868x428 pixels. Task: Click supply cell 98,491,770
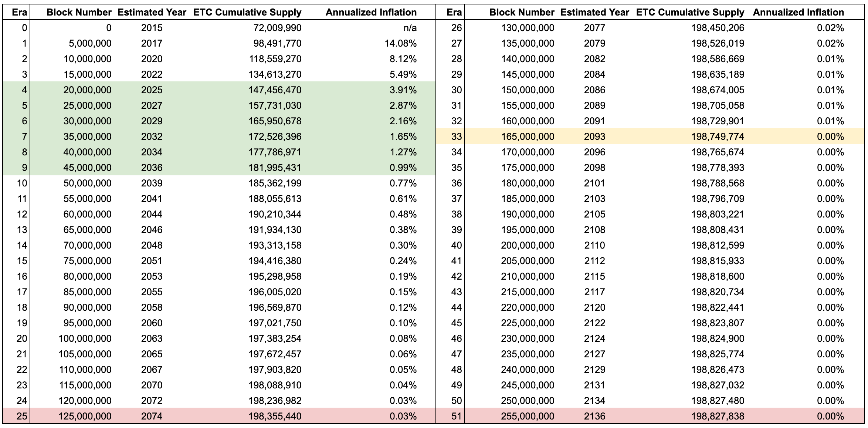[277, 43]
